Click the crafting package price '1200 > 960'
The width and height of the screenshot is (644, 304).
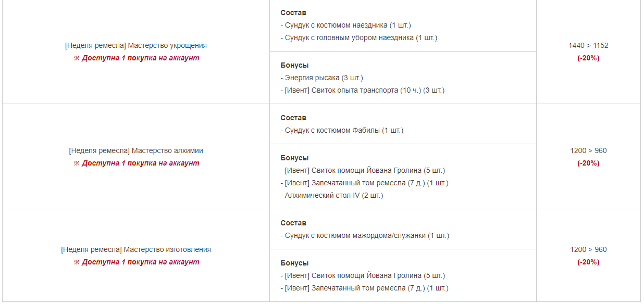[x=588, y=250]
